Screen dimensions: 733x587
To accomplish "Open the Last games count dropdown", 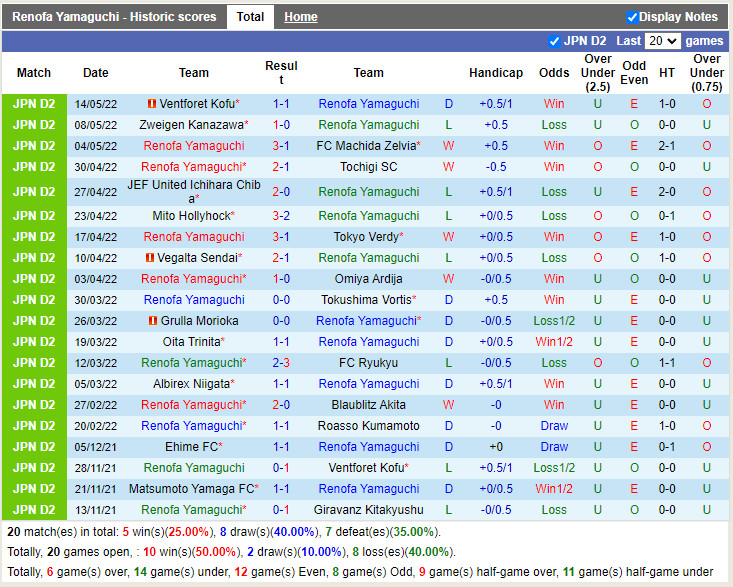I will [663, 41].
